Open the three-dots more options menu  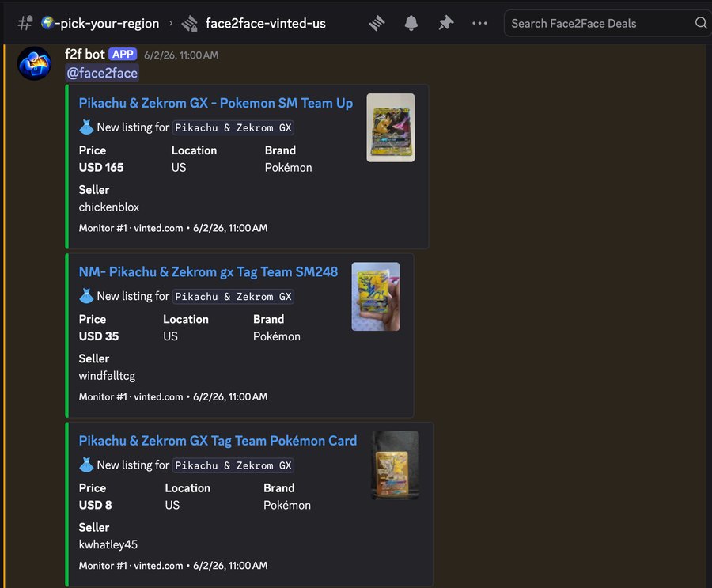click(479, 23)
